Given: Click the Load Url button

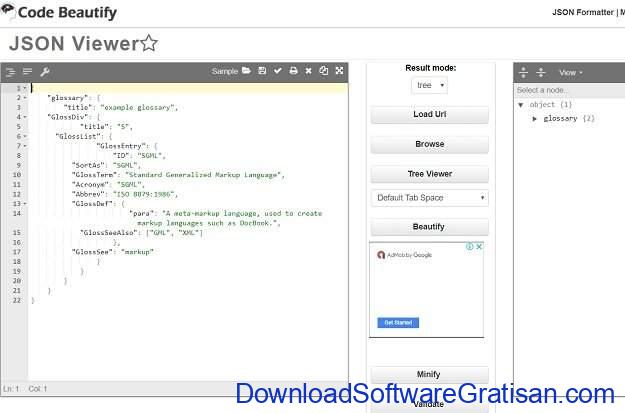Looking at the screenshot, I should [x=430, y=114].
